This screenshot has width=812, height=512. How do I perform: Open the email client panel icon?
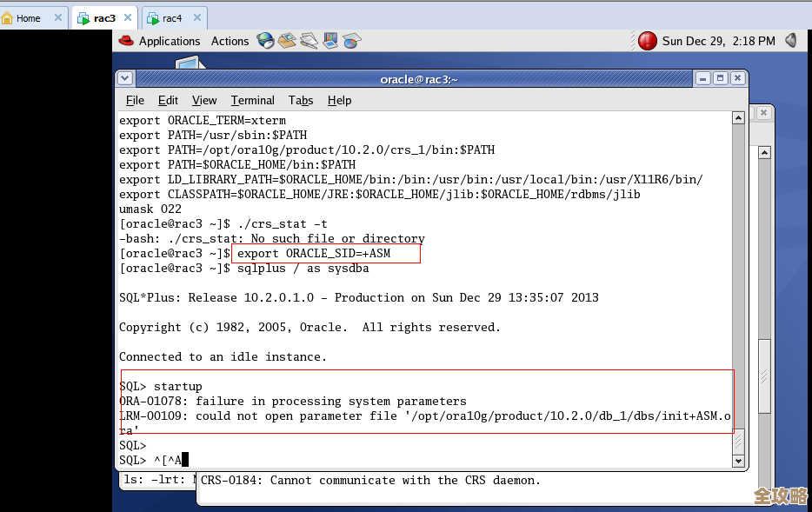[287, 41]
